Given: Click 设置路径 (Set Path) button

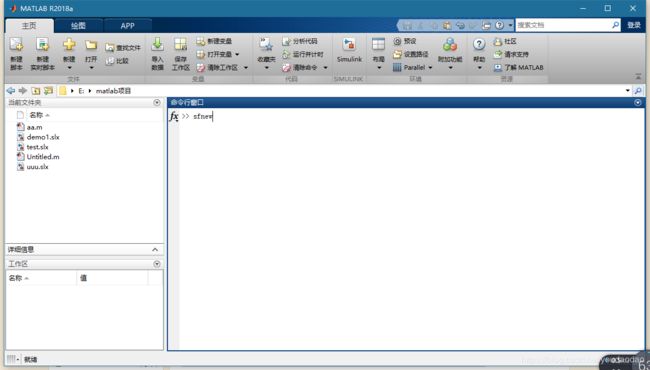Looking at the screenshot, I should click(410, 54).
